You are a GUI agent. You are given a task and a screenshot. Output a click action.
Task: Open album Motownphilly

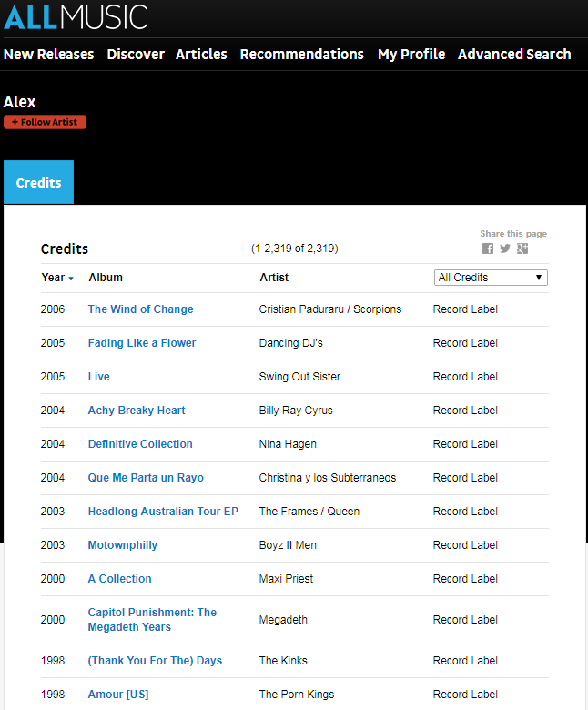(x=123, y=544)
